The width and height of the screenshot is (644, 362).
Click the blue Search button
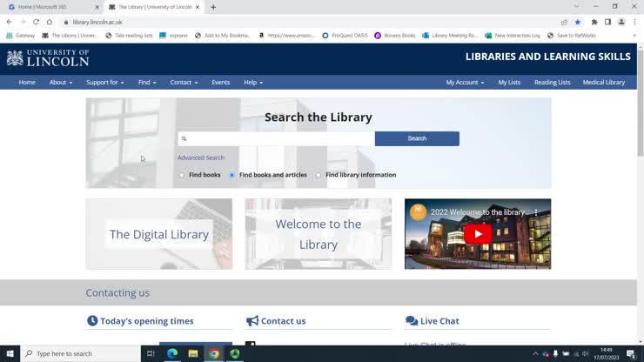(x=417, y=138)
